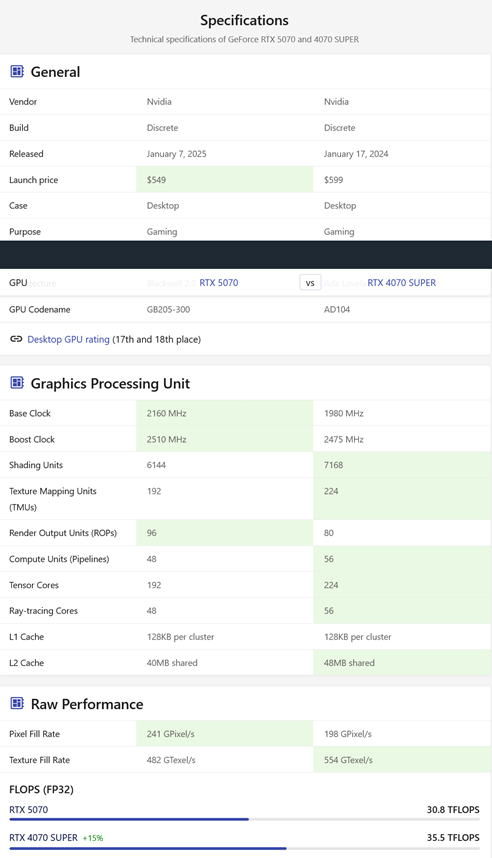Click the '6144' shading units value
This screenshot has height=858, width=492.
click(x=156, y=465)
